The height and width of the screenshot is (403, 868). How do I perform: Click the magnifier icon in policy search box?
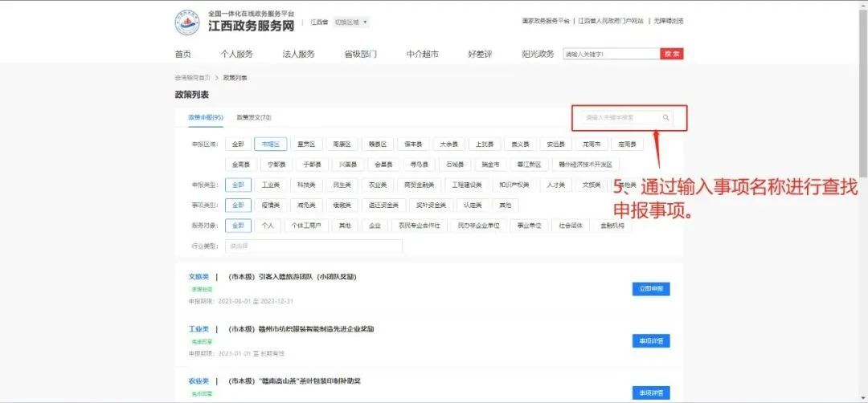tap(666, 117)
